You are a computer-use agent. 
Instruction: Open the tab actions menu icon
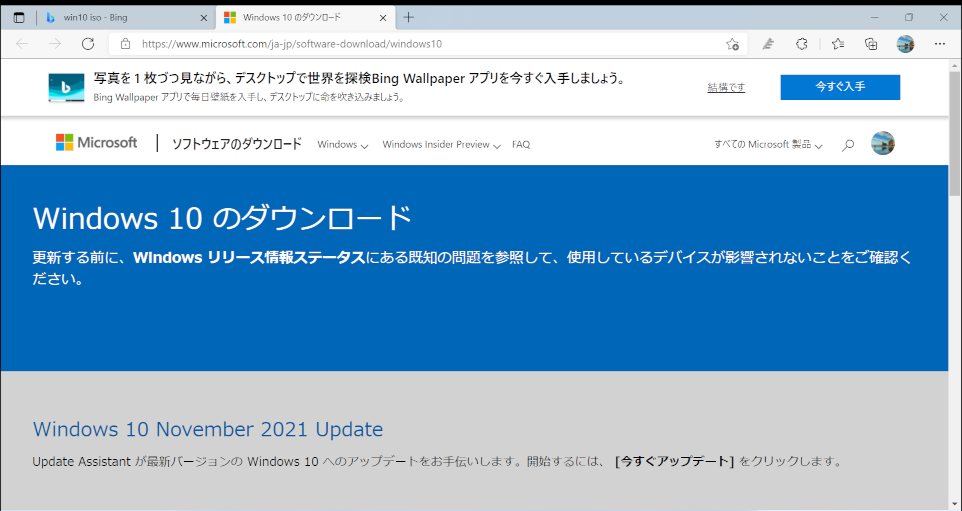point(19,17)
